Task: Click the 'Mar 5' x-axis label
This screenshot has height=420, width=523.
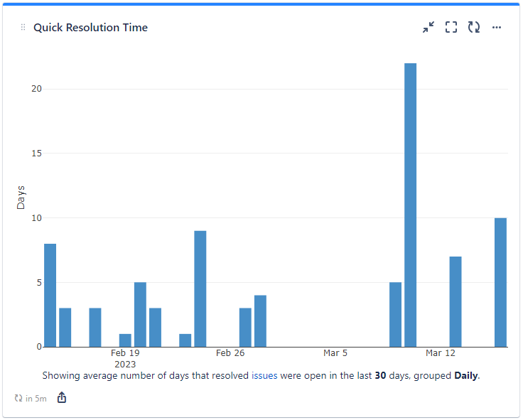Action: (x=335, y=353)
